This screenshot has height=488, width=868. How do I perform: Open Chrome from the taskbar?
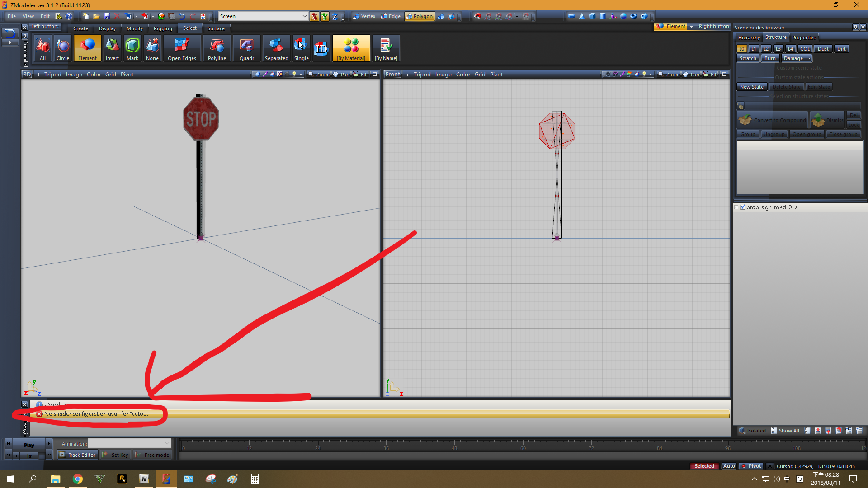point(78,479)
